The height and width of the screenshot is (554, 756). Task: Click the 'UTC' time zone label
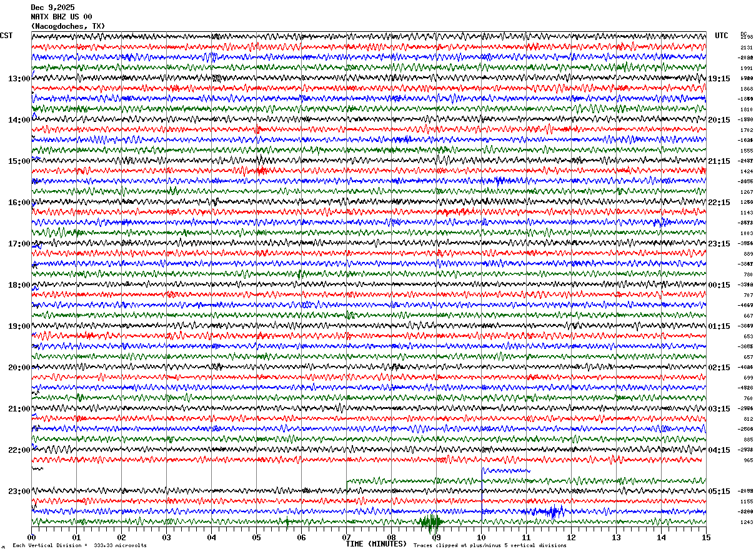722,36
